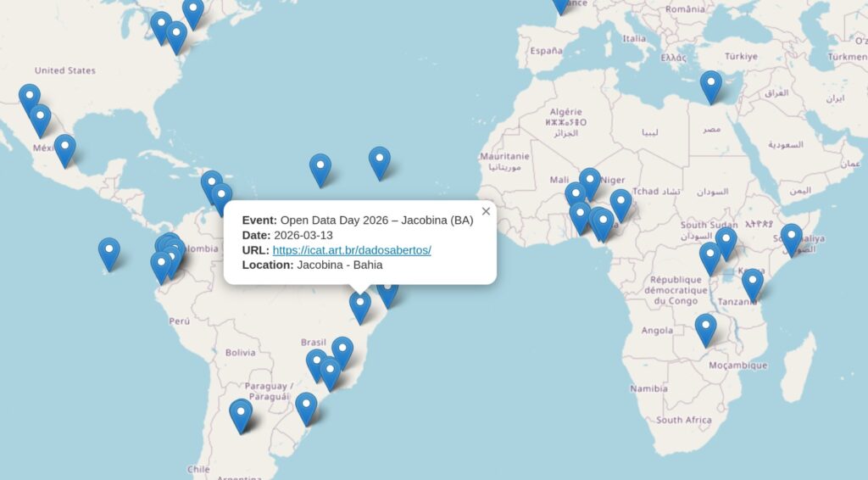Select the westernmost of two mid-Atlantic markers
The height and width of the screenshot is (480, 868).
pyautogui.click(x=320, y=169)
